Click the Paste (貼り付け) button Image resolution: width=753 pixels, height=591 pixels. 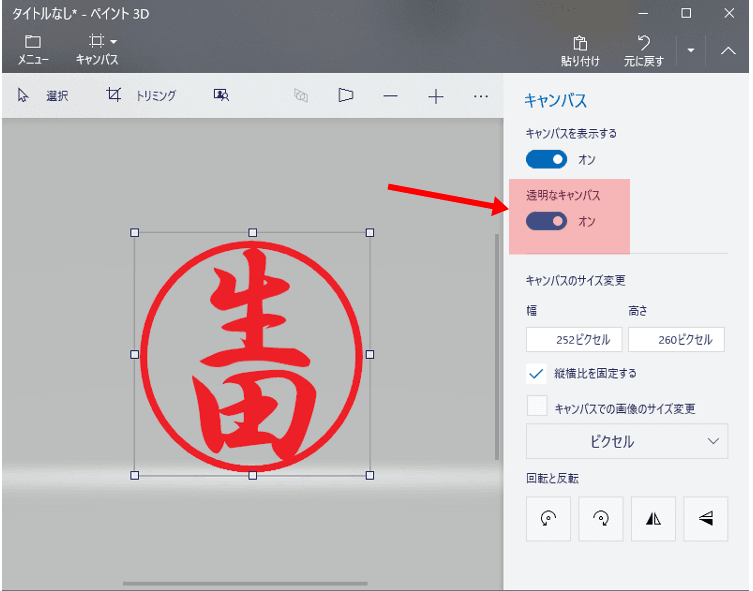(x=580, y=50)
